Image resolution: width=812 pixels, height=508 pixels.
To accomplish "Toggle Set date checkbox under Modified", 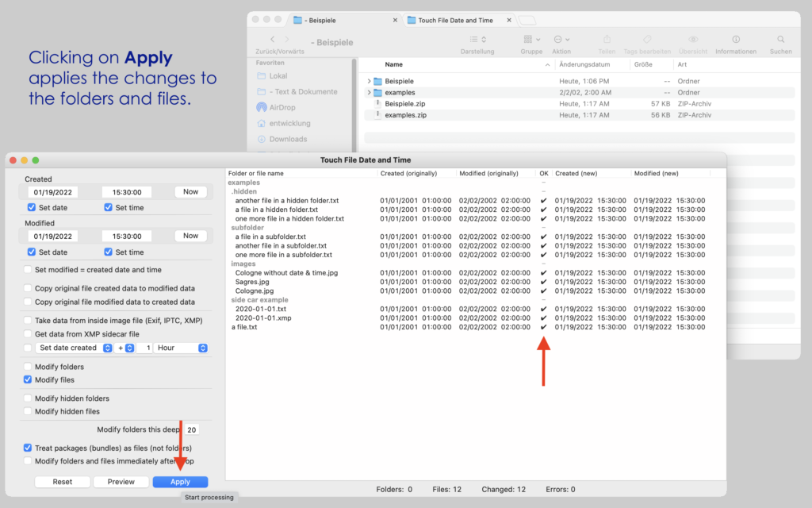I will [32, 252].
